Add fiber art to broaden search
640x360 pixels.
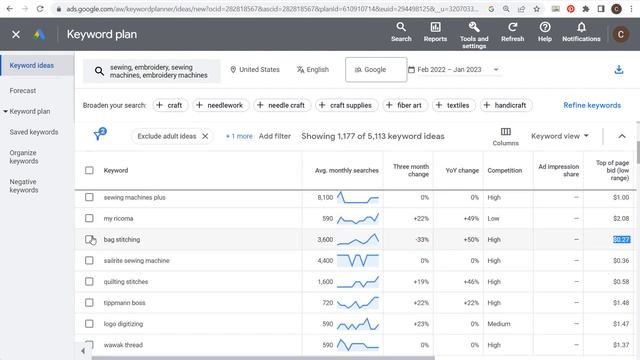pos(405,105)
